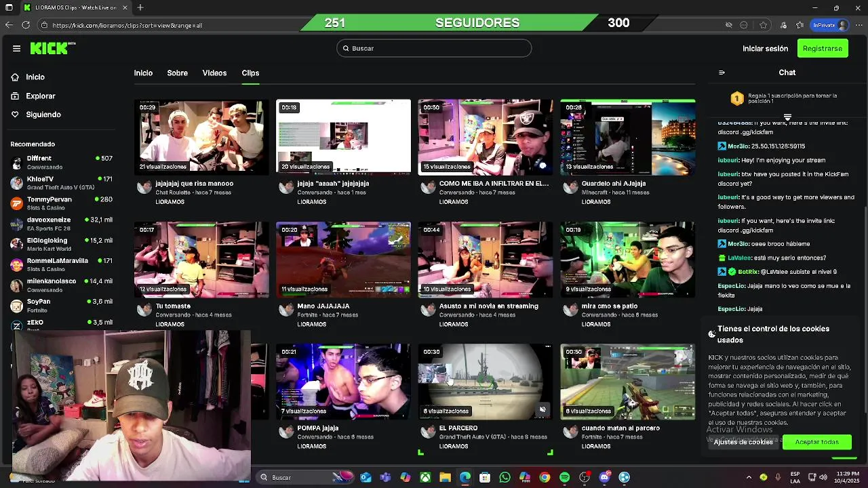Go to Explorar in sidebar

pos(41,96)
